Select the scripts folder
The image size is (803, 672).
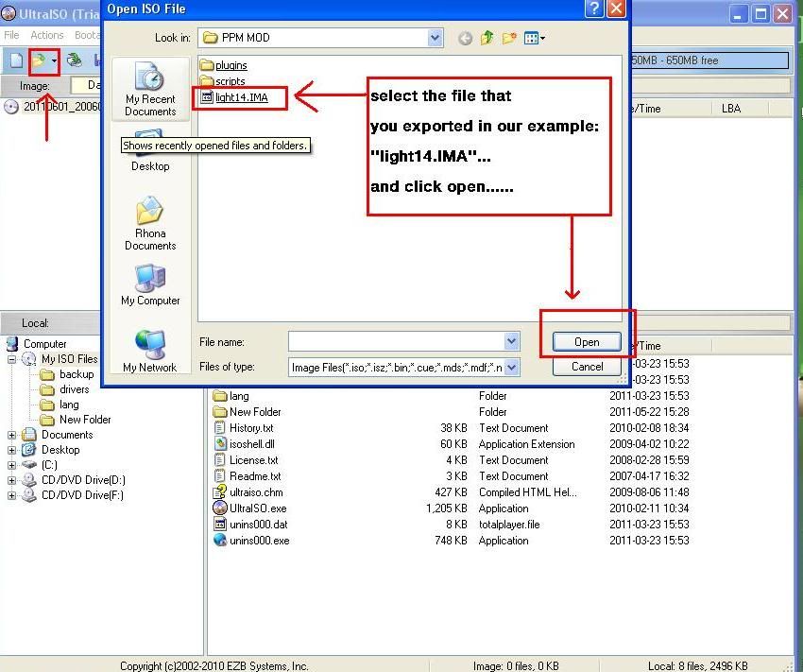[x=223, y=81]
